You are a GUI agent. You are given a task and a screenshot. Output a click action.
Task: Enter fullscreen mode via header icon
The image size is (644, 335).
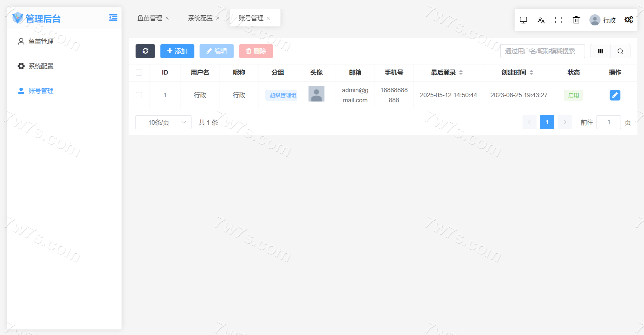[x=558, y=20]
